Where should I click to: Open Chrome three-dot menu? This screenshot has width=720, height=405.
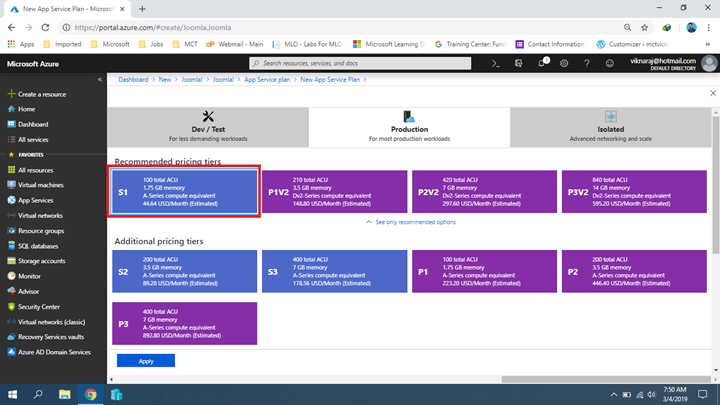coord(709,28)
